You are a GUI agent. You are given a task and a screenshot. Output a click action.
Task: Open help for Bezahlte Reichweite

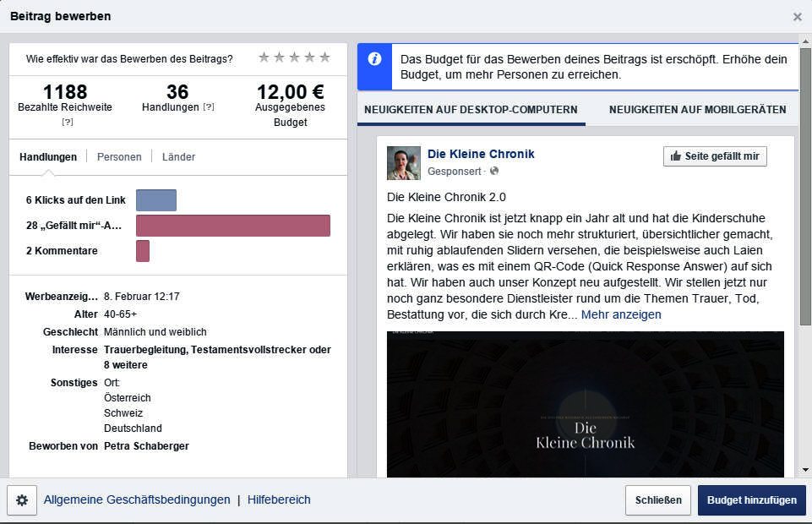68,123
